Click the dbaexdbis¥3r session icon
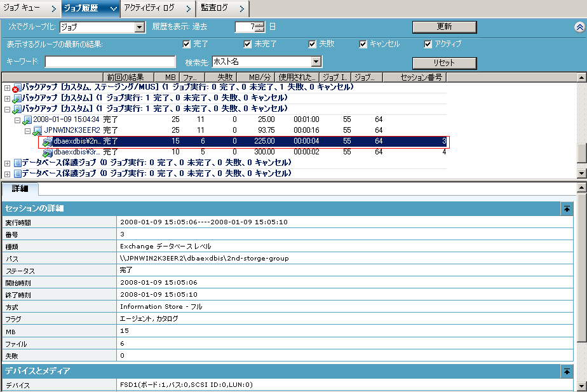Viewport: 587px width, 392px height. coord(47,152)
